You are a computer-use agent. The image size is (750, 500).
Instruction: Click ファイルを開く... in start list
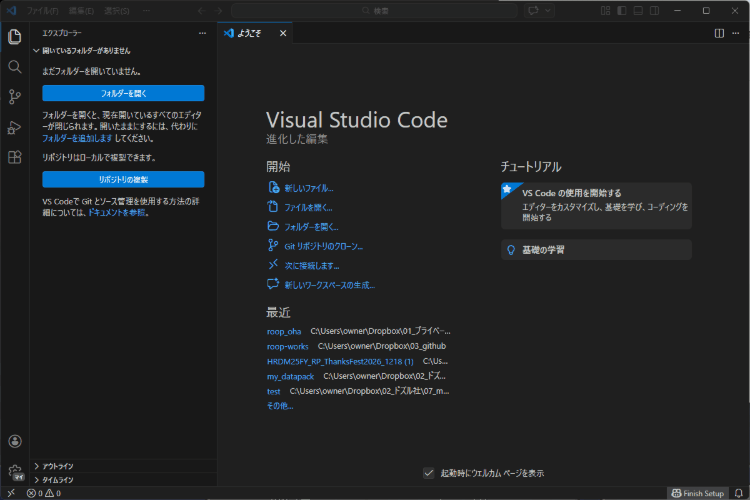[300, 207]
